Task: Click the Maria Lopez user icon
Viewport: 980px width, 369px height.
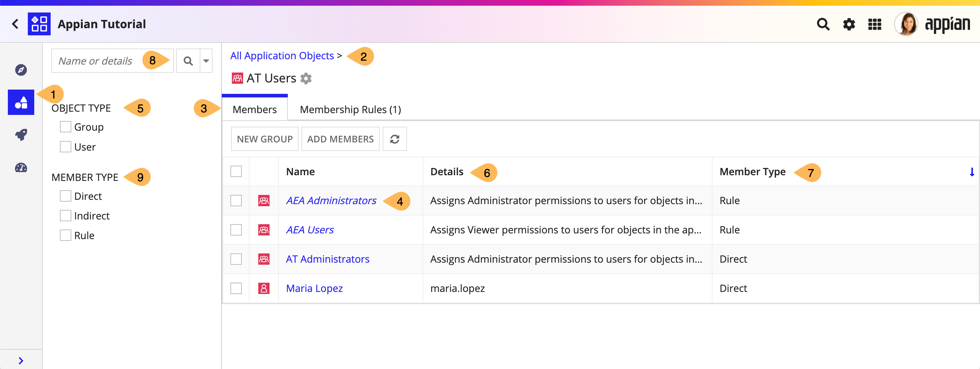Action: (264, 288)
